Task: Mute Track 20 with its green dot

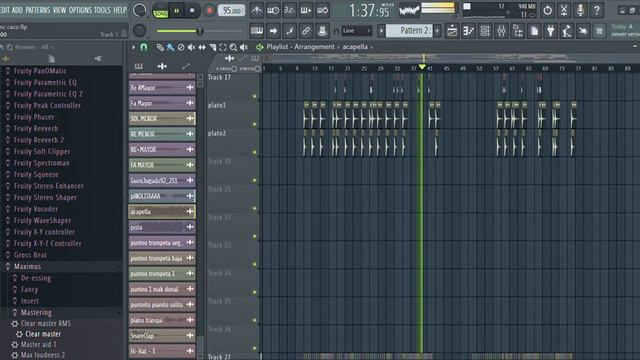Action: point(255,180)
